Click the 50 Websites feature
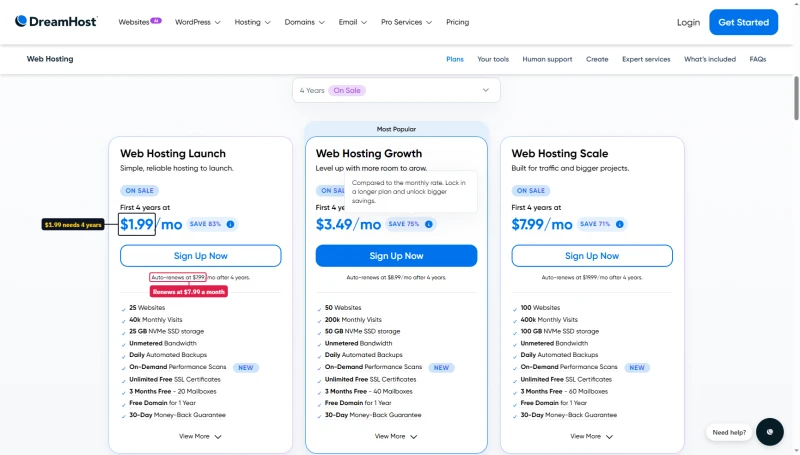Image resolution: width=800 pixels, height=455 pixels. point(343,308)
